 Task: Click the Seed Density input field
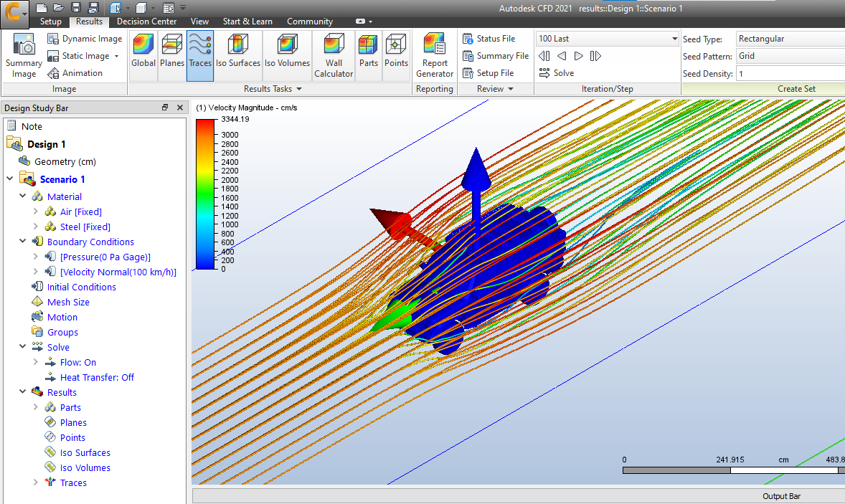pyautogui.click(x=790, y=74)
